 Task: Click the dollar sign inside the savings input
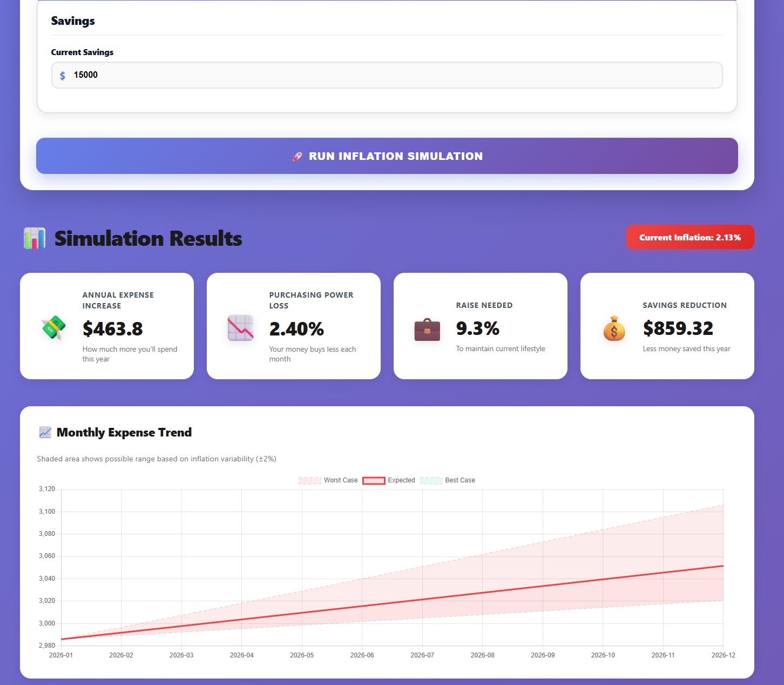(x=63, y=75)
